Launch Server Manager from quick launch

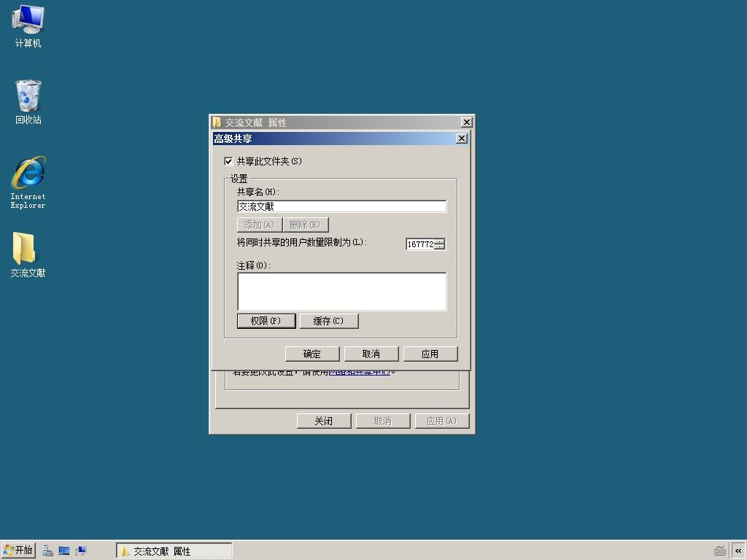(47, 551)
